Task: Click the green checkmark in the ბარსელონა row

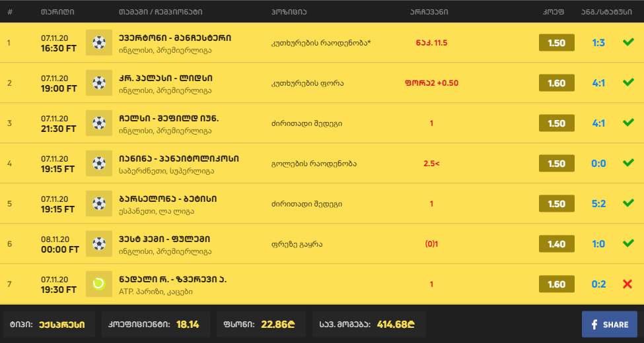Action: pyautogui.click(x=628, y=203)
